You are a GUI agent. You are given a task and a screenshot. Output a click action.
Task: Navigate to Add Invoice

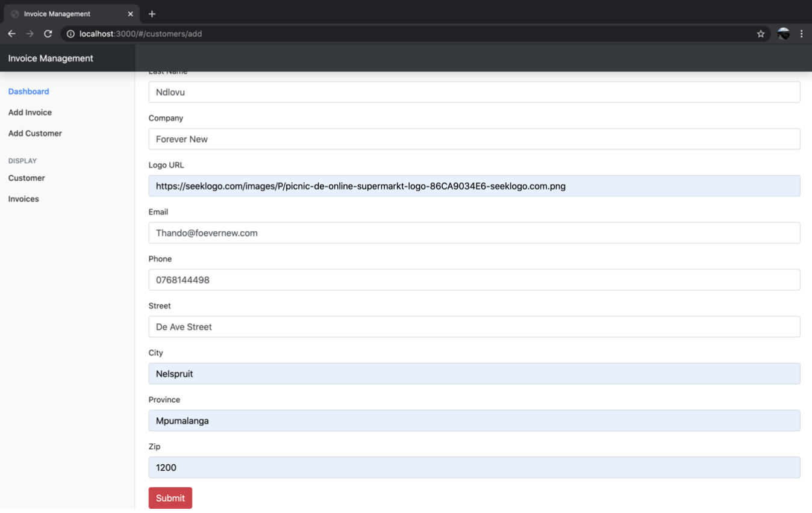coord(30,112)
